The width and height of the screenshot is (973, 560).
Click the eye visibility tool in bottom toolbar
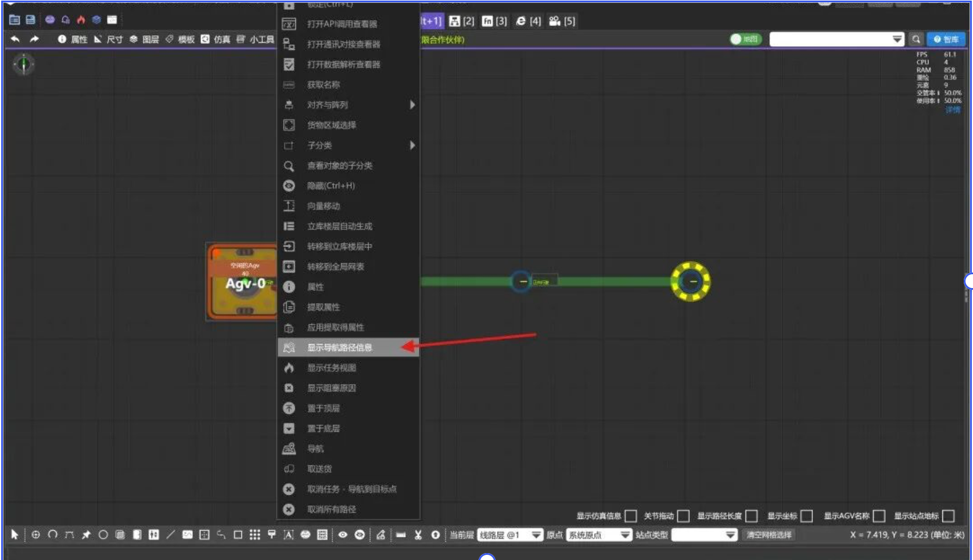[x=343, y=535]
